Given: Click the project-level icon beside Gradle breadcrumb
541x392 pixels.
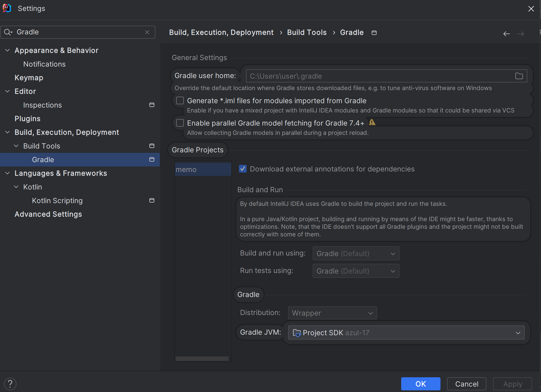Looking at the screenshot, I should pos(374,33).
